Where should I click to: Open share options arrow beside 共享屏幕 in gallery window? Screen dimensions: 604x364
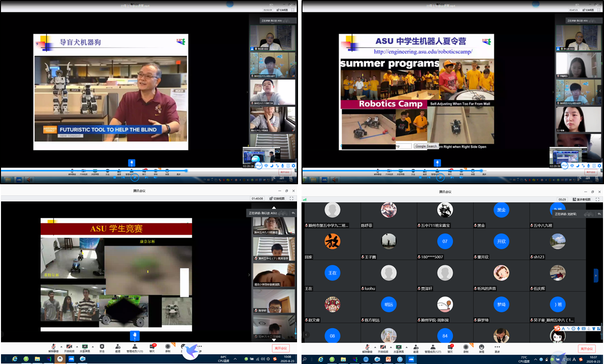pos(406,346)
